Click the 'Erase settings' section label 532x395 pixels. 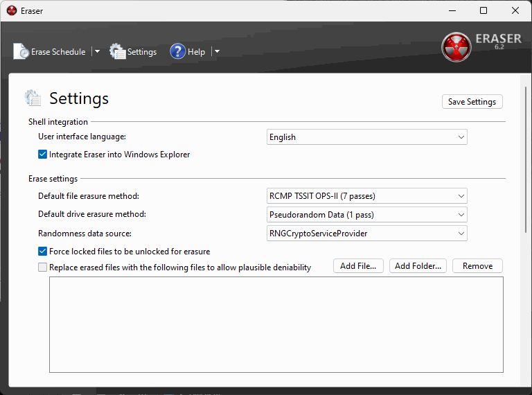coord(53,179)
